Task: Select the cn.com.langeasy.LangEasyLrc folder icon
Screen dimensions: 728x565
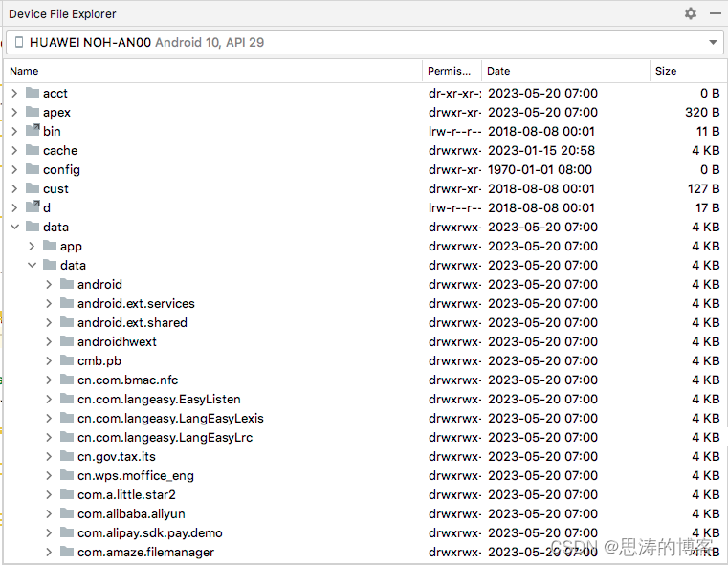Action: pos(67,437)
